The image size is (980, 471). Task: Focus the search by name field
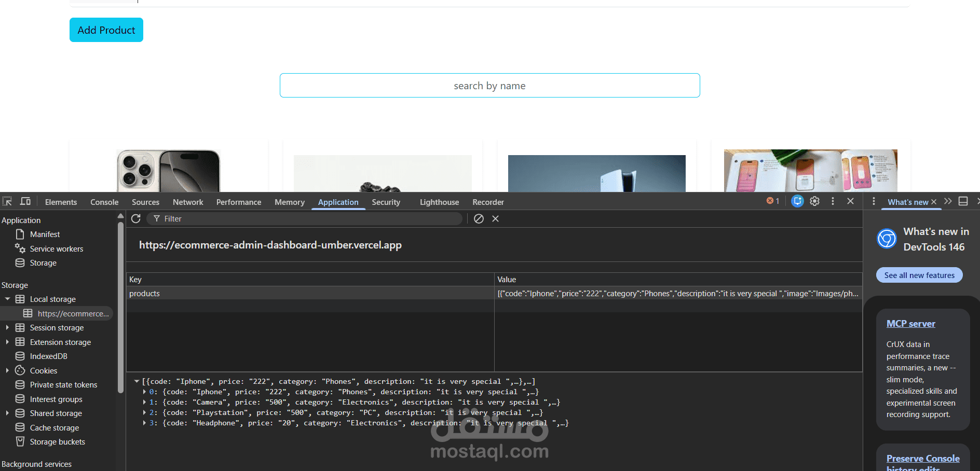click(490, 86)
